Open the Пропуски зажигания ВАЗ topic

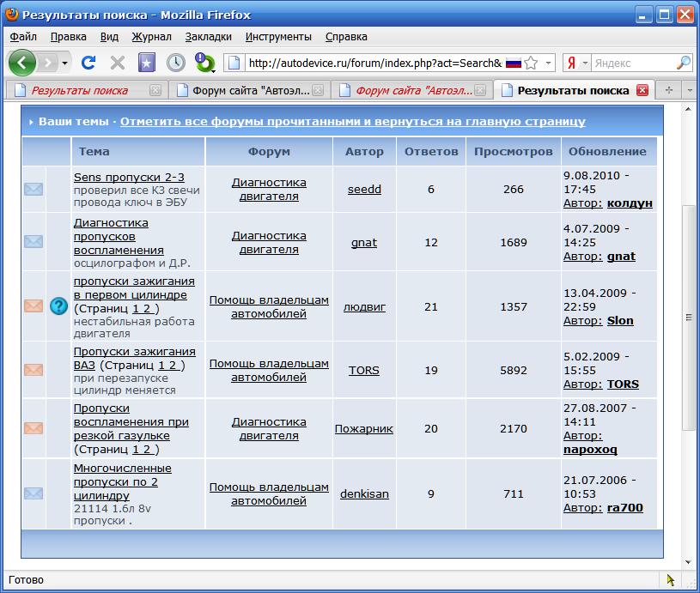134,359
